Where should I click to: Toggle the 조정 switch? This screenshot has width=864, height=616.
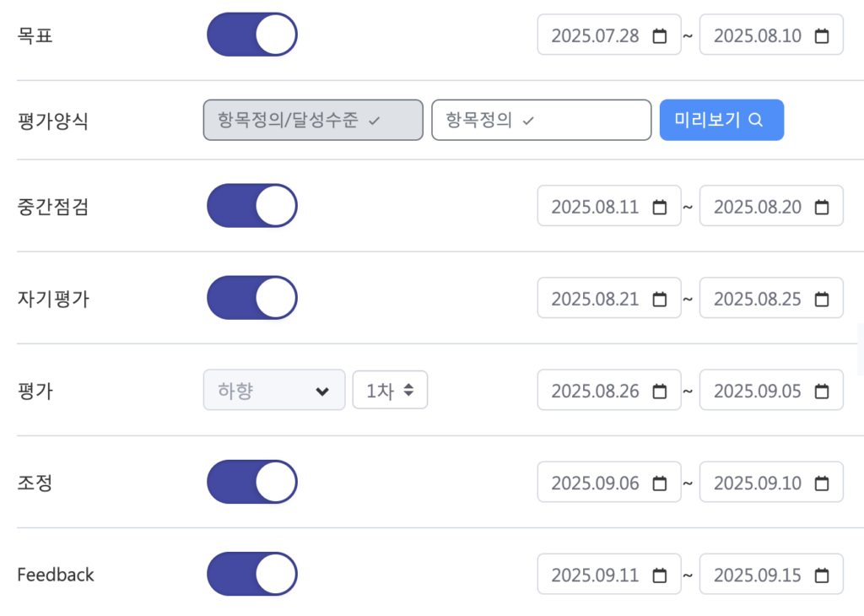pyautogui.click(x=252, y=482)
